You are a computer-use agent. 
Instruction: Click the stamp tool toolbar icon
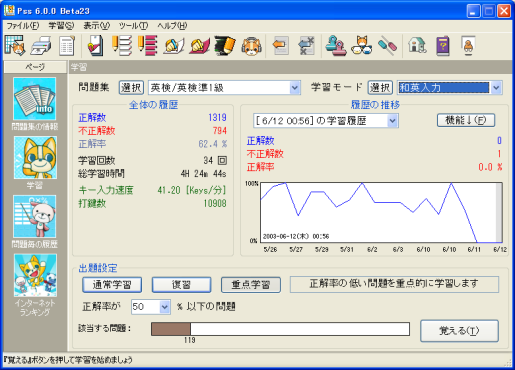336,46
